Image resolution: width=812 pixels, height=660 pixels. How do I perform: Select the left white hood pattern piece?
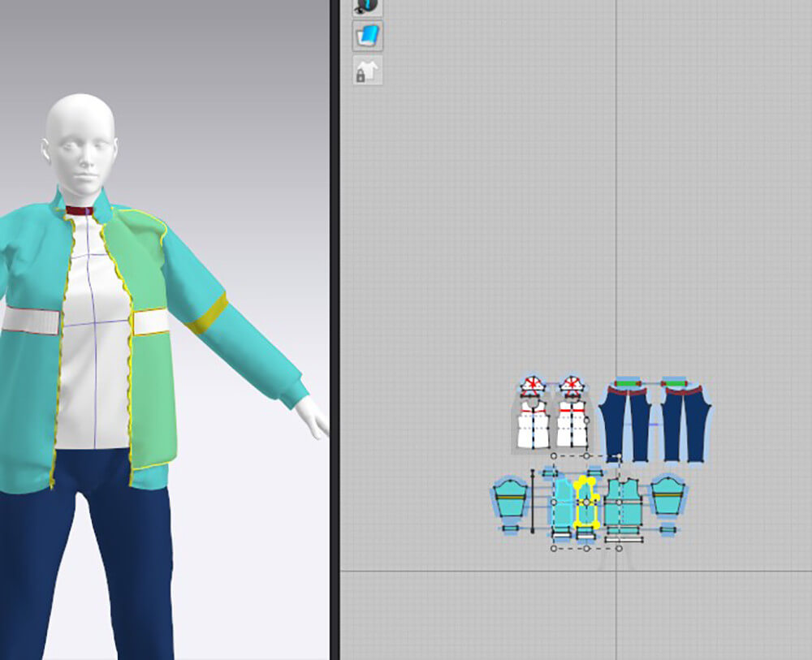tap(533, 385)
